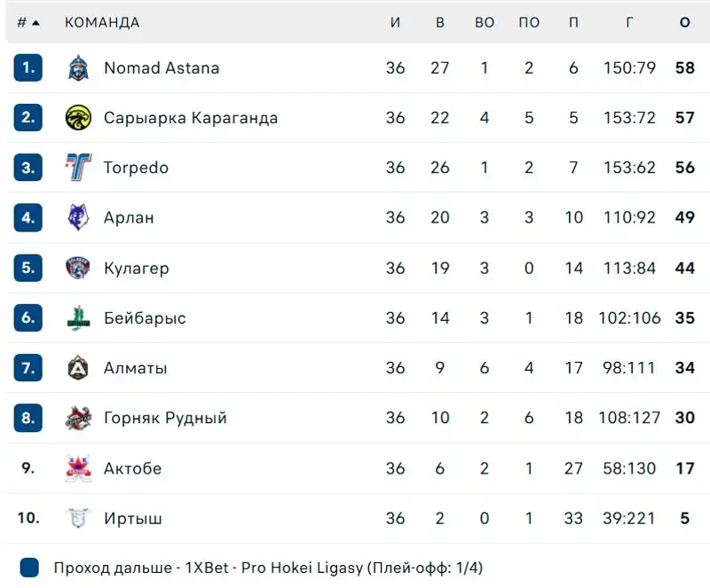This screenshot has width=710, height=588.
Task: Sort by the Г goals column header
Action: tap(629, 22)
